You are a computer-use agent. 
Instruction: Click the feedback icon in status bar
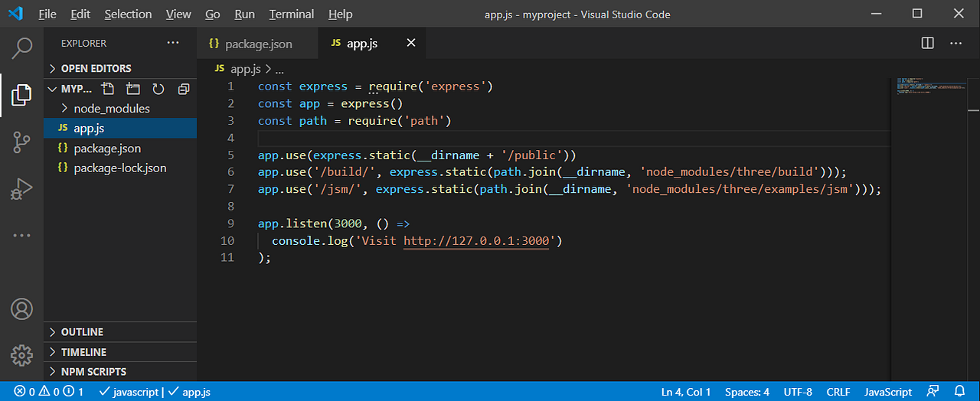(933, 392)
